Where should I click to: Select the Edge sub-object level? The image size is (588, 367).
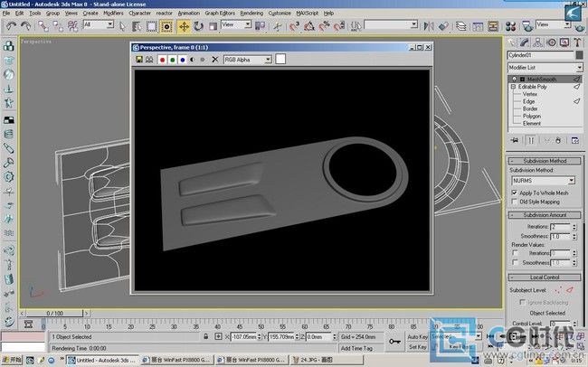pos(529,101)
